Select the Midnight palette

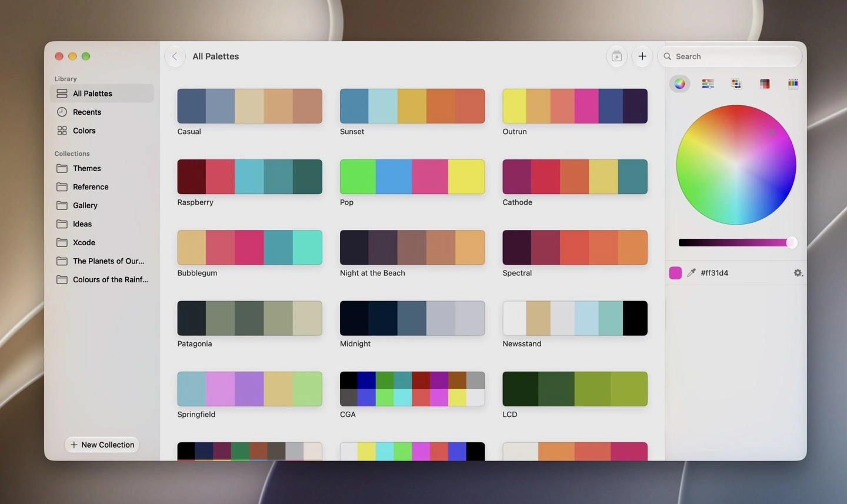click(x=412, y=318)
